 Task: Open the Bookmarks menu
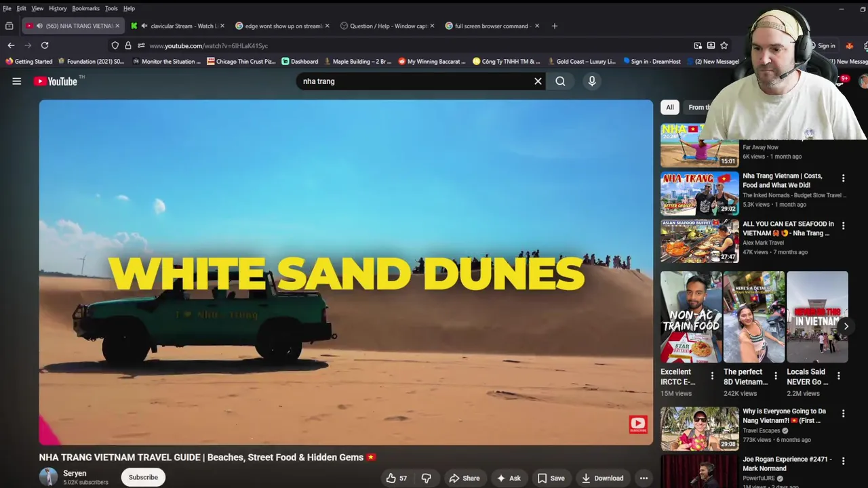pyautogui.click(x=85, y=8)
